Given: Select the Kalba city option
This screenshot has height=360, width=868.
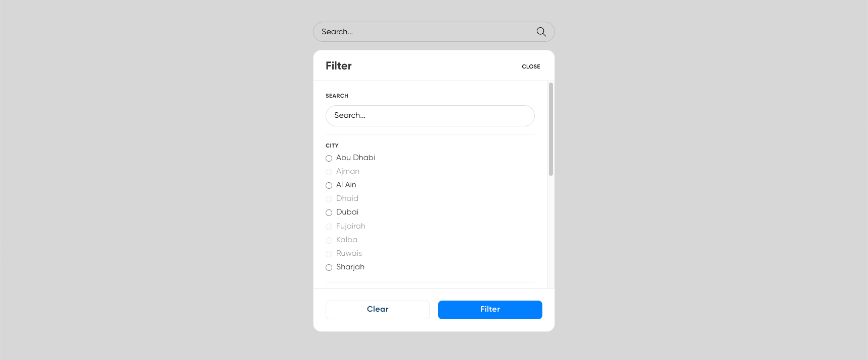Looking at the screenshot, I should (329, 240).
